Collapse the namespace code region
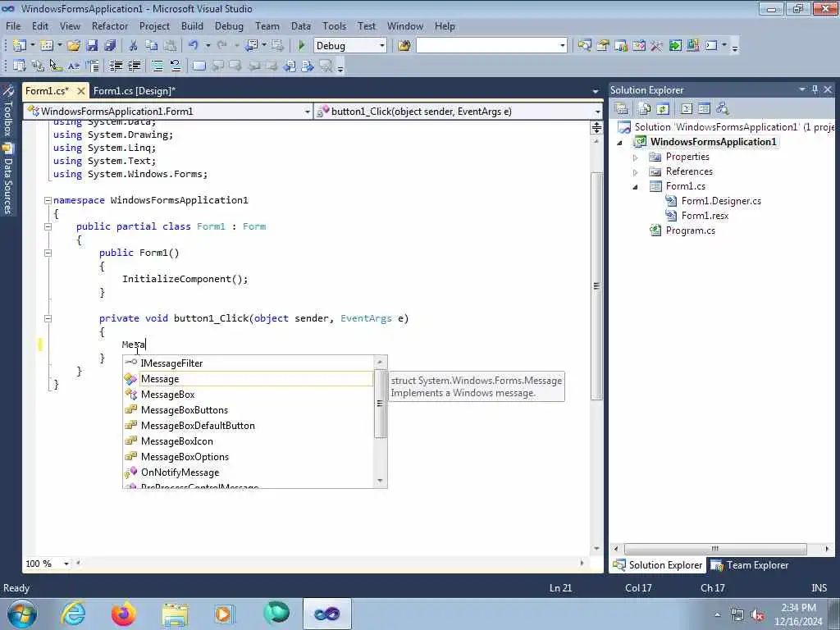The width and height of the screenshot is (840, 630). 48,200
